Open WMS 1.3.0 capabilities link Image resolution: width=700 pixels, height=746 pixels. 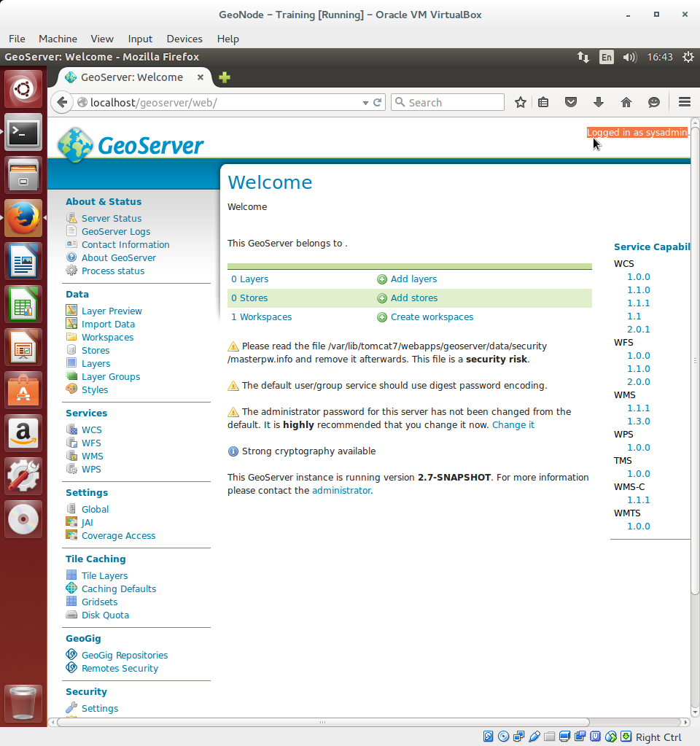[638, 421]
